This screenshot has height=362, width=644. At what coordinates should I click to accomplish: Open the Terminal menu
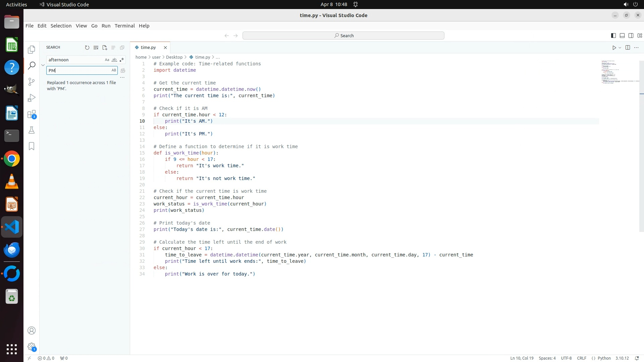click(x=124, y=26)
